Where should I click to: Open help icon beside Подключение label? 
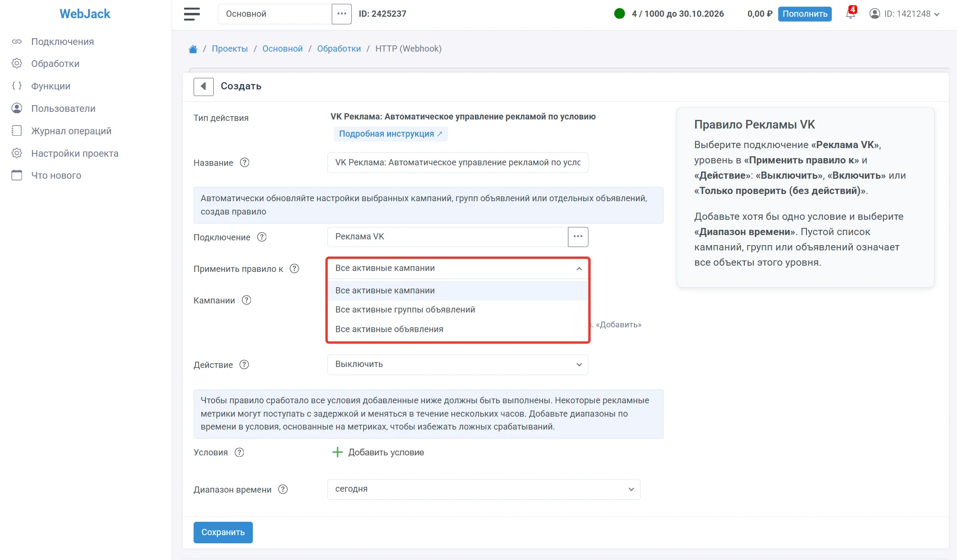coord(262,237)
